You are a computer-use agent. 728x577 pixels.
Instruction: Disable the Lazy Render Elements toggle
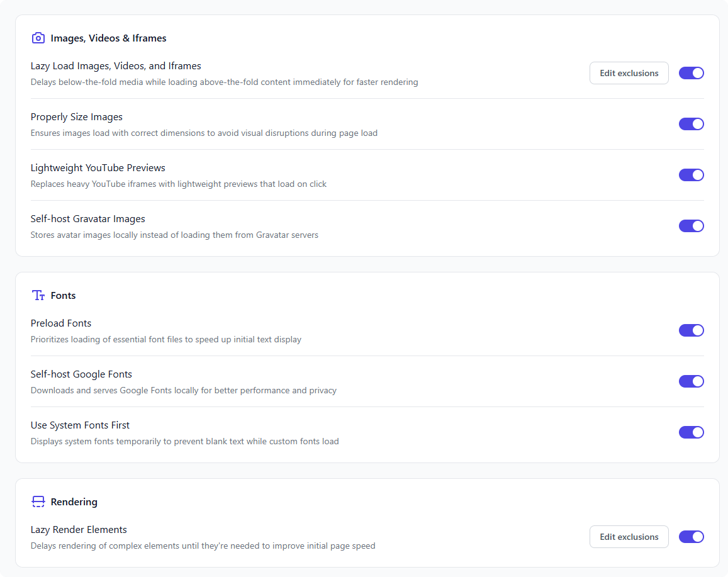pos(691,537)
